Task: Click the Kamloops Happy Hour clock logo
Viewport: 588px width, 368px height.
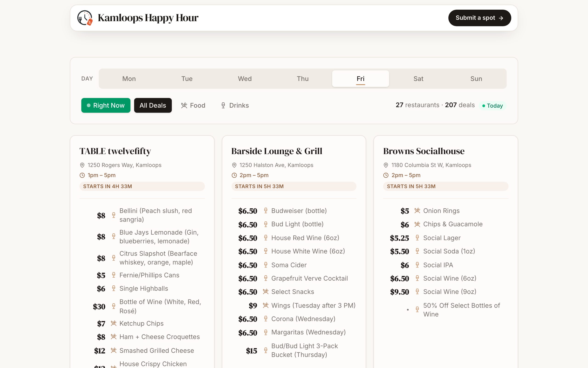Action: [85, 18]
